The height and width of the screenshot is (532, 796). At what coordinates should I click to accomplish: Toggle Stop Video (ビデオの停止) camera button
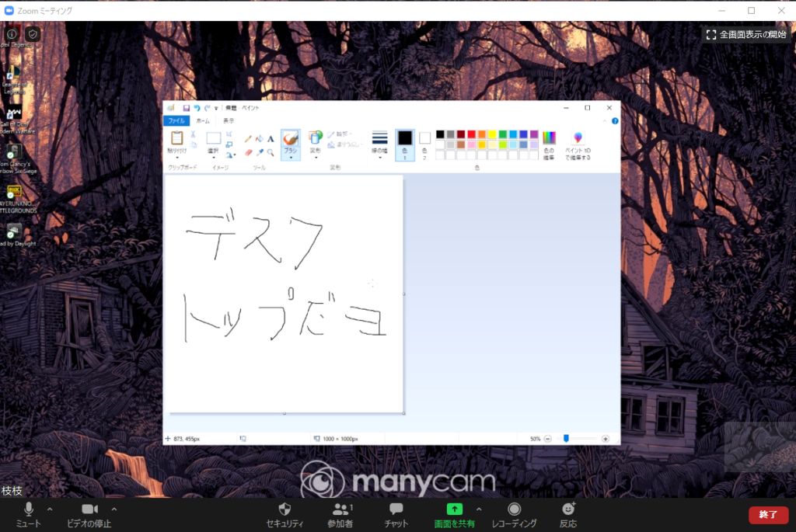click(x=89, y=515)
